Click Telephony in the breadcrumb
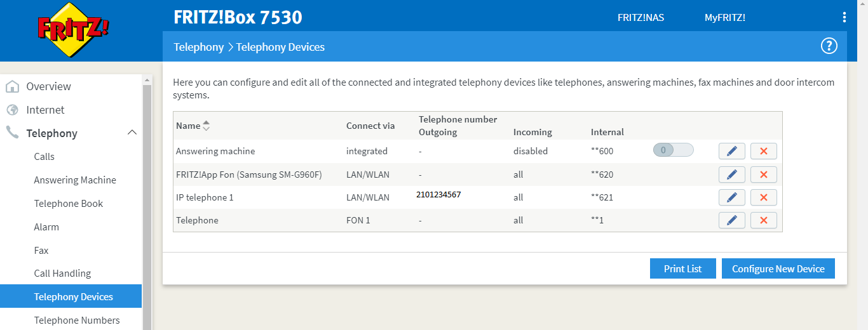The image size is (868, 330). [199, 47]
